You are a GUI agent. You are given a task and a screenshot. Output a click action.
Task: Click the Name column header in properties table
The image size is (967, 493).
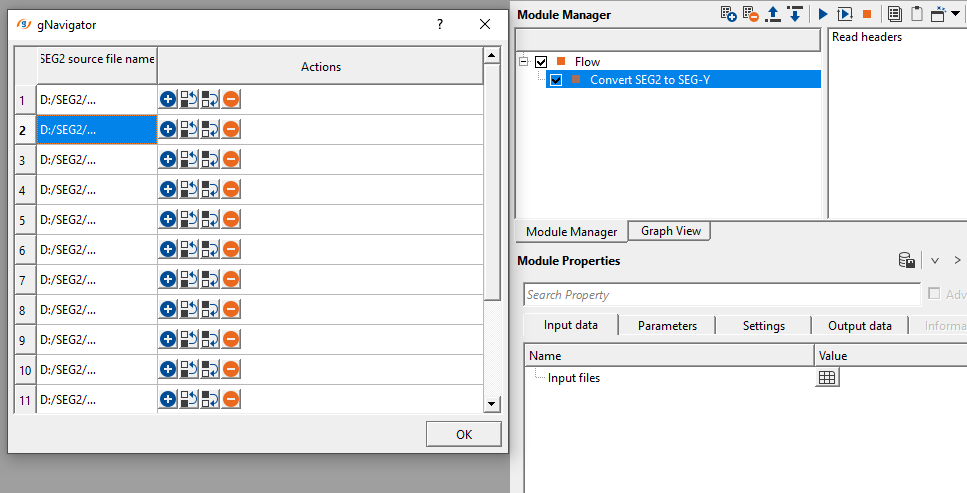coord(669,355)
